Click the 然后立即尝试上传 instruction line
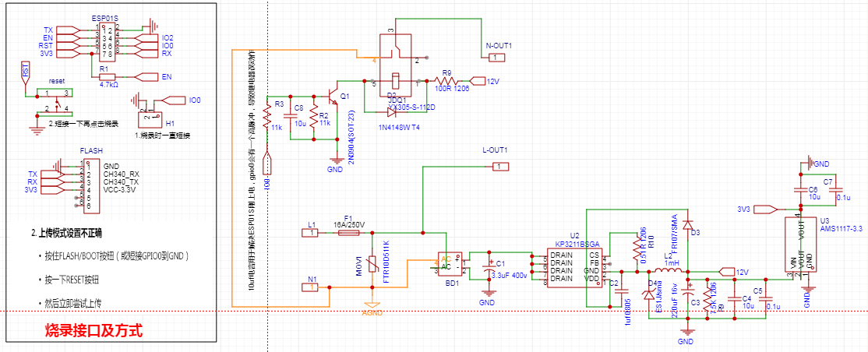The width and height of the screenshot is (868, 352). [72, 303]
